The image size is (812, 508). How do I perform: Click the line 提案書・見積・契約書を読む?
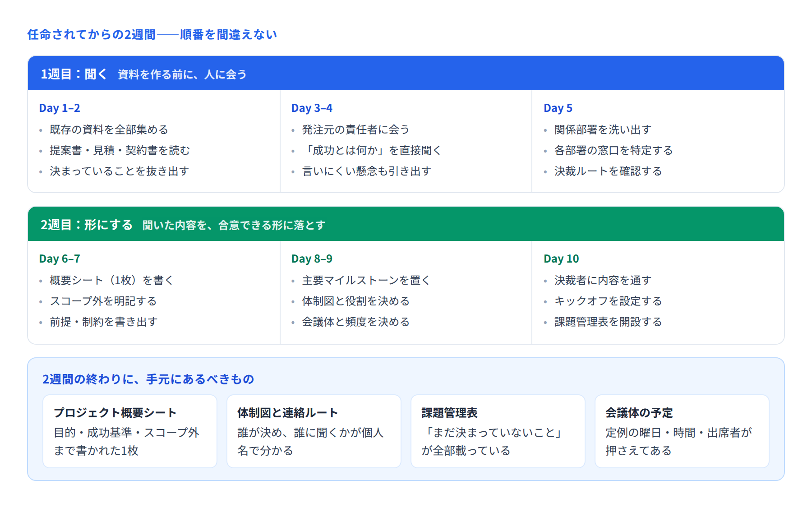[x=120, y=151]
